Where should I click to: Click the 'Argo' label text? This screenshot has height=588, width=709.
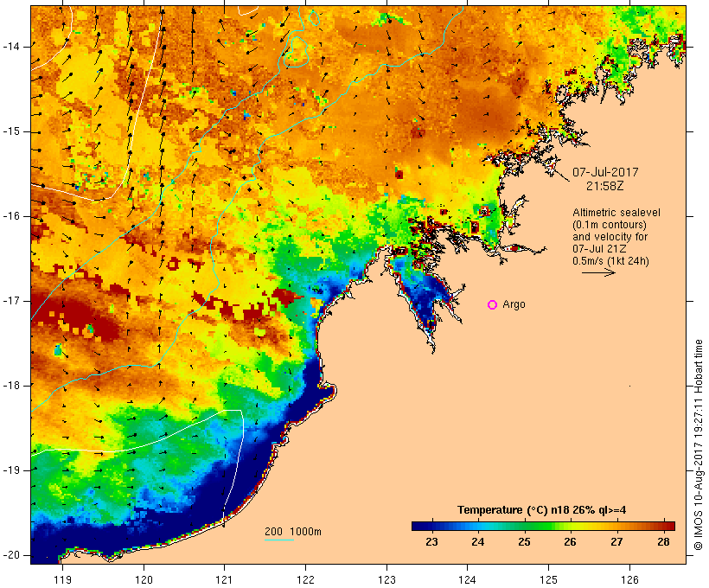(514, 305)
